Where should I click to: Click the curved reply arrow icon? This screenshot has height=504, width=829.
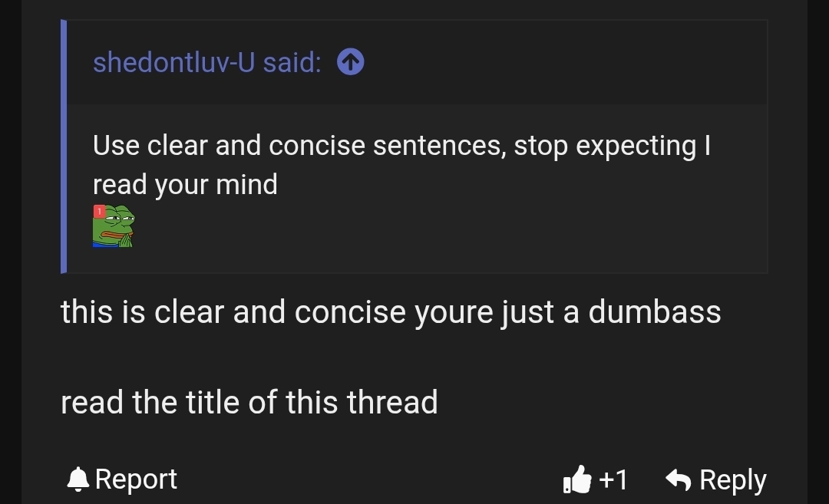(679, 479)
